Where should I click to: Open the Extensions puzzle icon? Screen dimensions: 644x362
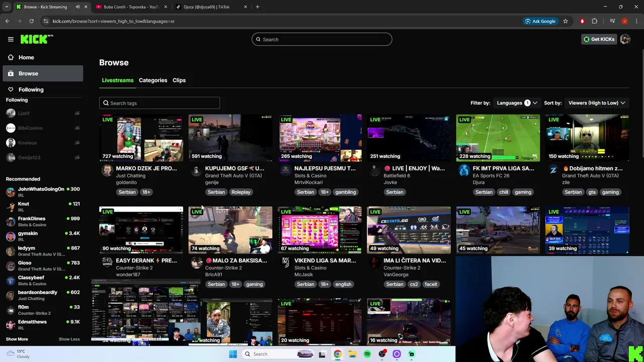coord(595,21)
